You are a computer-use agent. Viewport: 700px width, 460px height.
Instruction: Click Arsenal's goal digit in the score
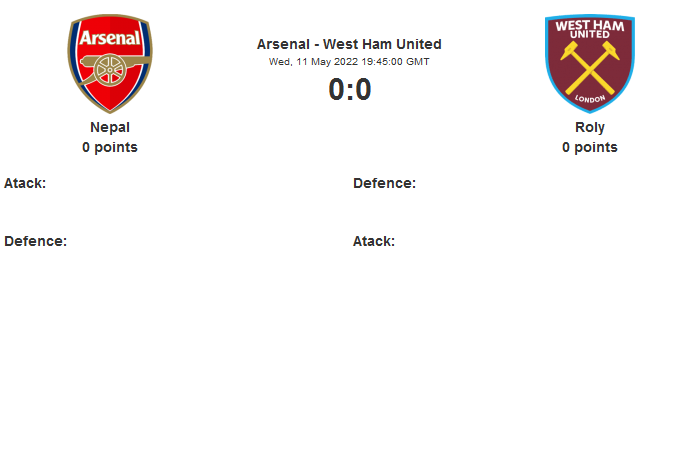pos(338,90)
